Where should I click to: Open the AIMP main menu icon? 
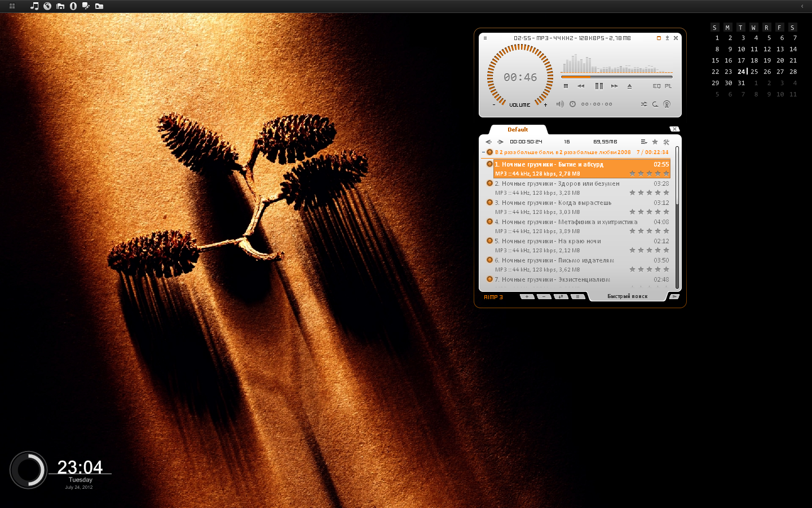point(485,38)
